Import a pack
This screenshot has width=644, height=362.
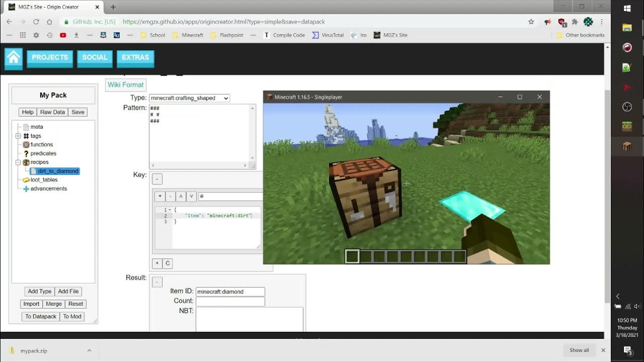pyautogui.click(x=31, y=304)
